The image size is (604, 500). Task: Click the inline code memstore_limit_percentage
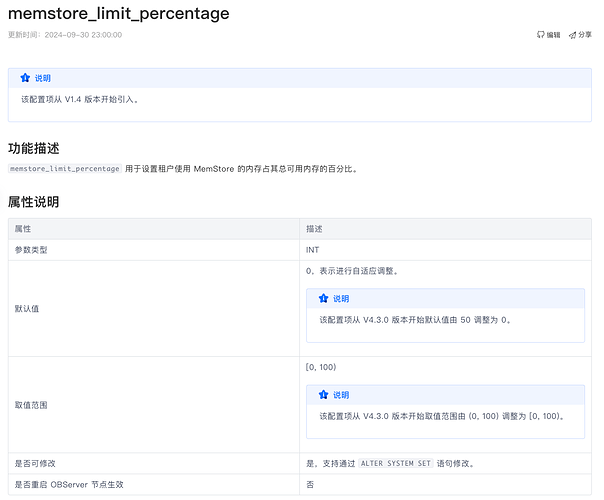tap(65, 169)
